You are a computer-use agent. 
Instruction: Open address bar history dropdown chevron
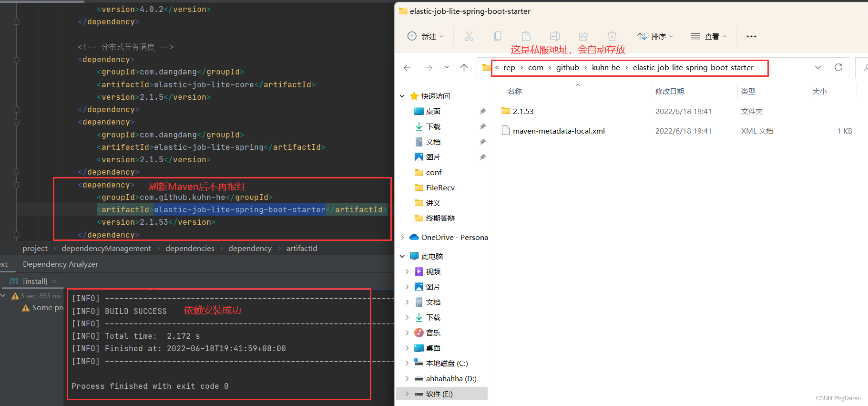818,68
